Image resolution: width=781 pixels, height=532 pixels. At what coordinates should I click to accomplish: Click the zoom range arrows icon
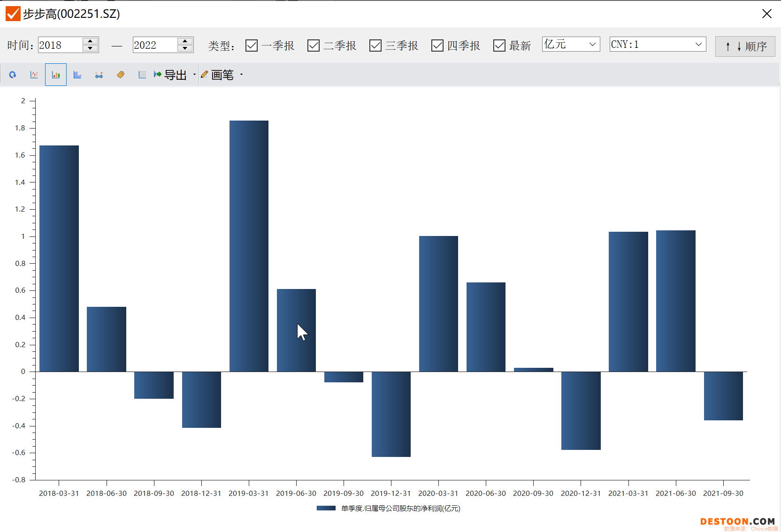pyautogui.click(x=99, y=75)
